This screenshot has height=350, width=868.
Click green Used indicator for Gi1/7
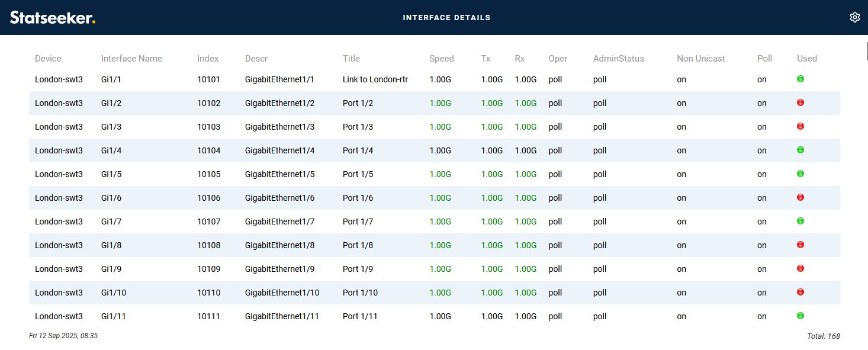801,221
